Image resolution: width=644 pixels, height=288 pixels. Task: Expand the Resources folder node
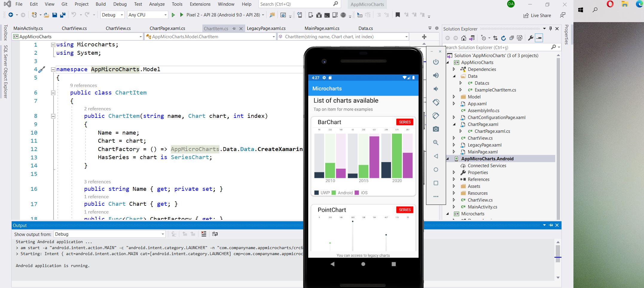point(454,193)
